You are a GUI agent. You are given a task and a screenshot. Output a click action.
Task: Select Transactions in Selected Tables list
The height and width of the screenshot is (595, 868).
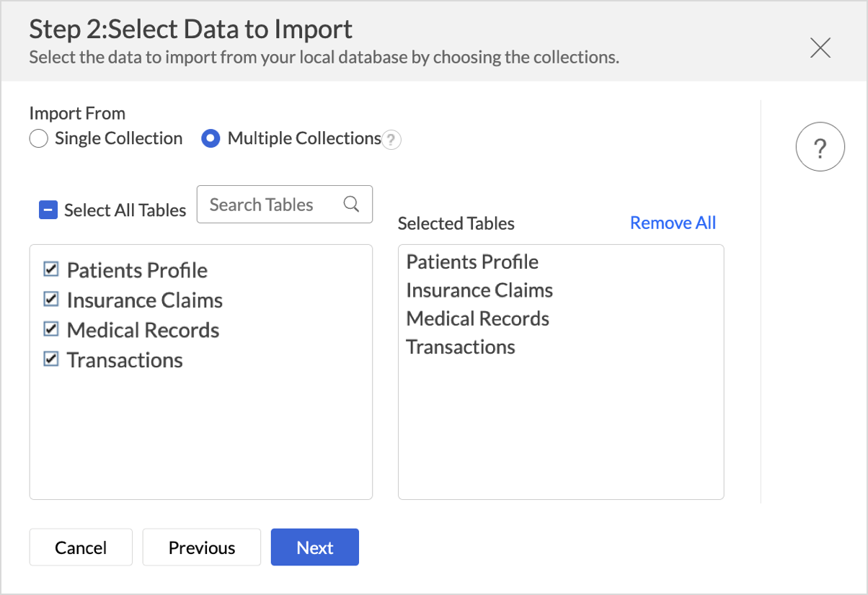[x=461, y=347]
